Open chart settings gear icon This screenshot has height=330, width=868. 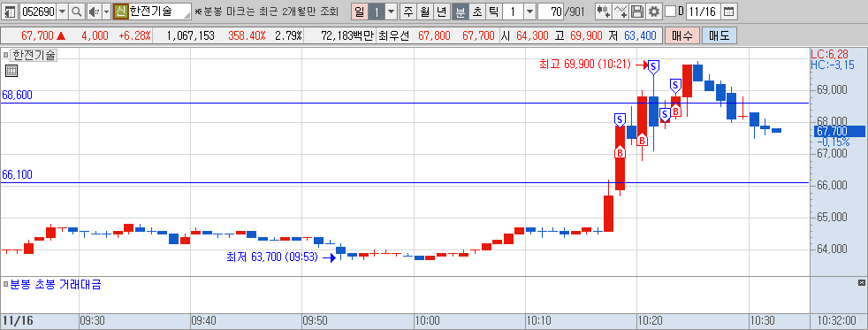click(x=654, y=12)
